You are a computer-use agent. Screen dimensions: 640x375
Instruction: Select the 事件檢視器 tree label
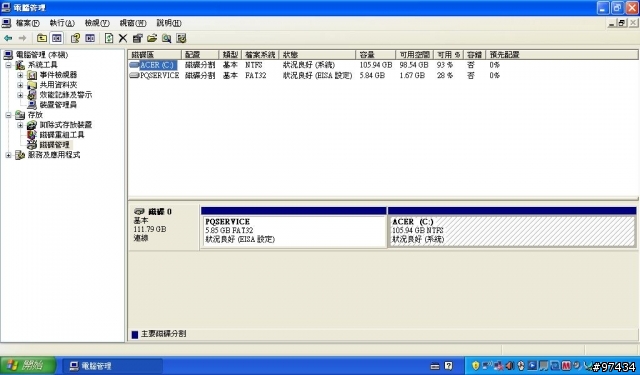pos(58,75)
